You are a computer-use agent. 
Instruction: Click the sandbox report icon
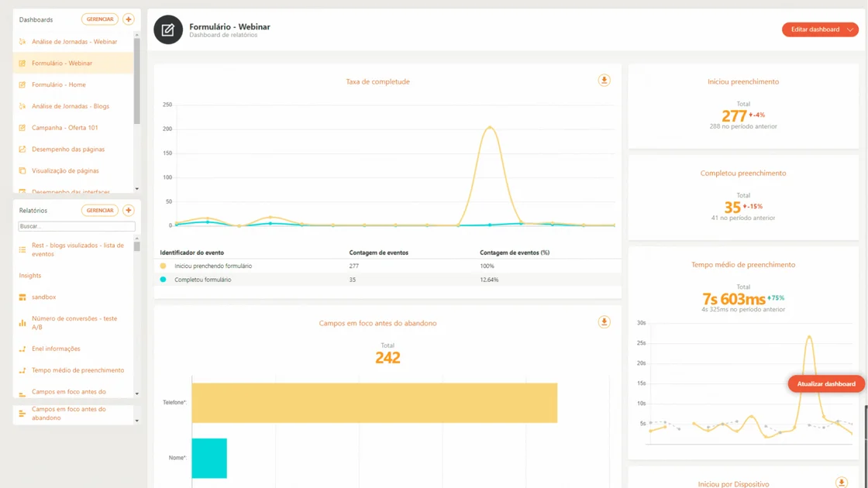22,297
